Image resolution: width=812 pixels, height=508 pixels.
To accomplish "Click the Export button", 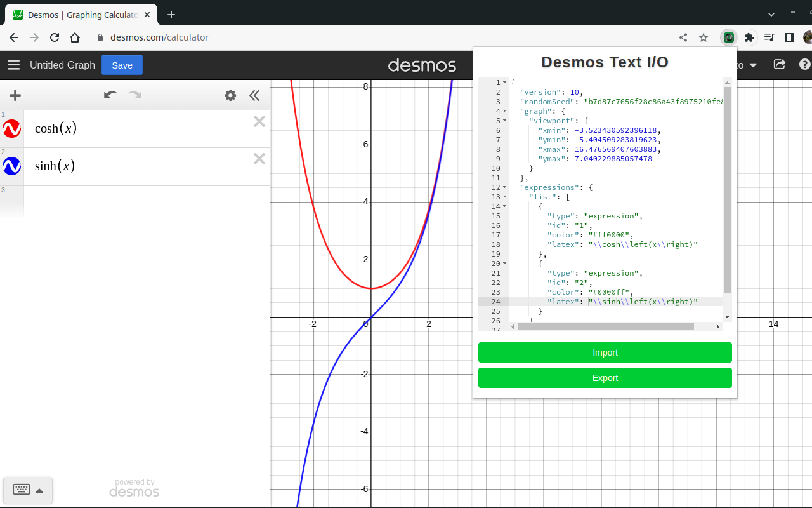I will pyautogui.click(x=605, y=378).
